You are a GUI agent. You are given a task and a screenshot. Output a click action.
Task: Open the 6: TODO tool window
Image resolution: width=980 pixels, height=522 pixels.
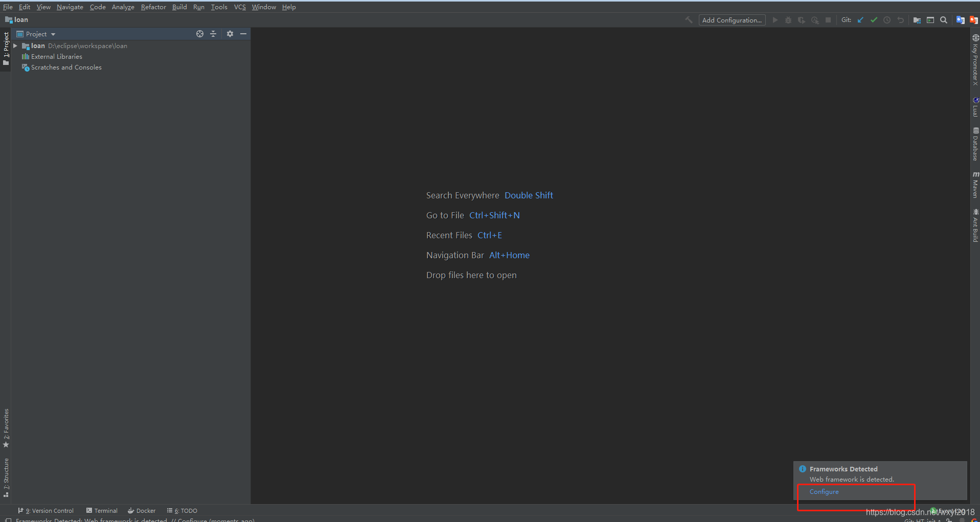pos(182,511)
